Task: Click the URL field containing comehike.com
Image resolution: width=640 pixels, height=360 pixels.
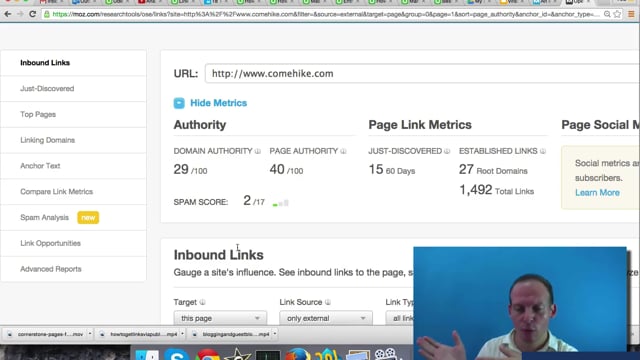Action: [x=422, y=73]
